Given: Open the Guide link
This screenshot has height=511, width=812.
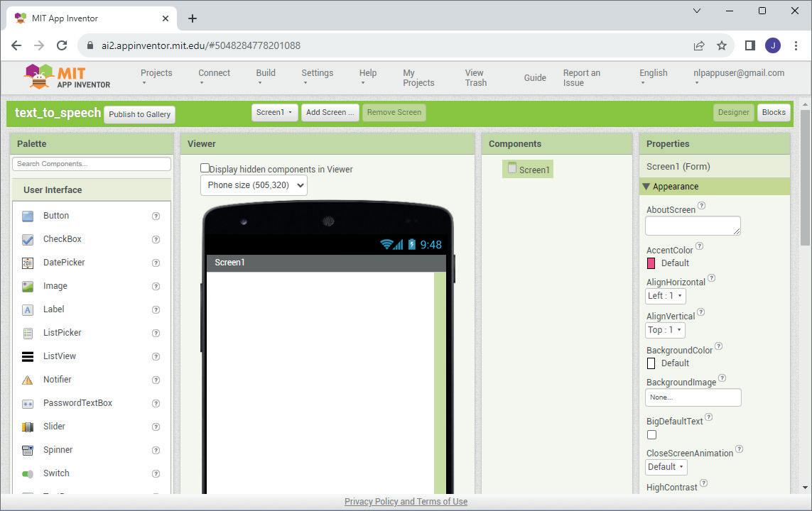Looking at the screenshot, I should 535,77.
